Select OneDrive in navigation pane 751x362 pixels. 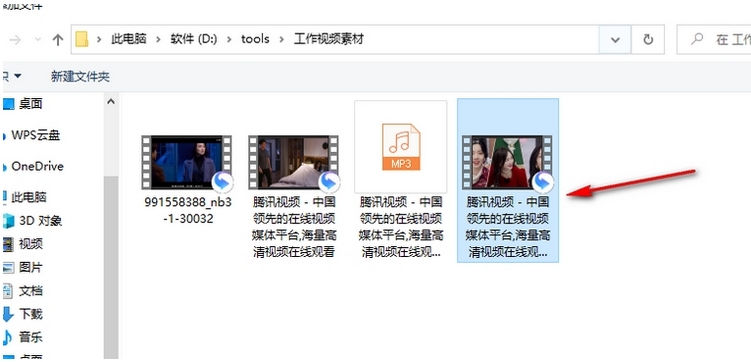tap(37, 167)
